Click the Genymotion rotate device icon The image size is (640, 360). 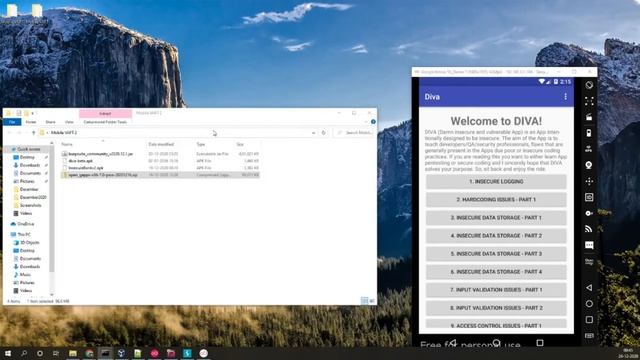point(589,85)
